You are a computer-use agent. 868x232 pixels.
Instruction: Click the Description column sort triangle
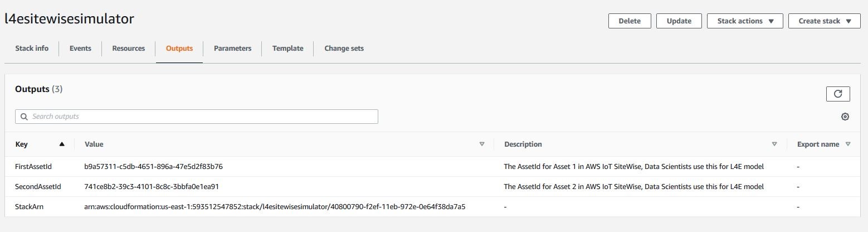(x=774, y=144)
